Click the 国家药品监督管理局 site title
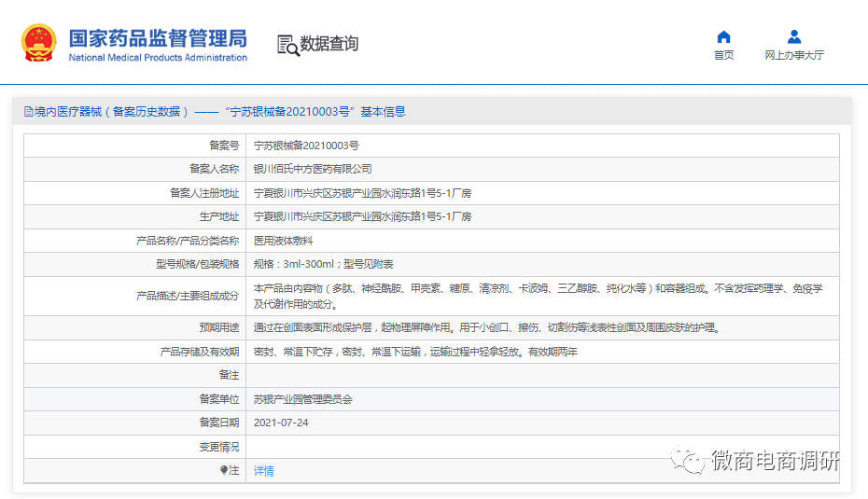Viewport: 868px width, 499px height. point(158,39)
